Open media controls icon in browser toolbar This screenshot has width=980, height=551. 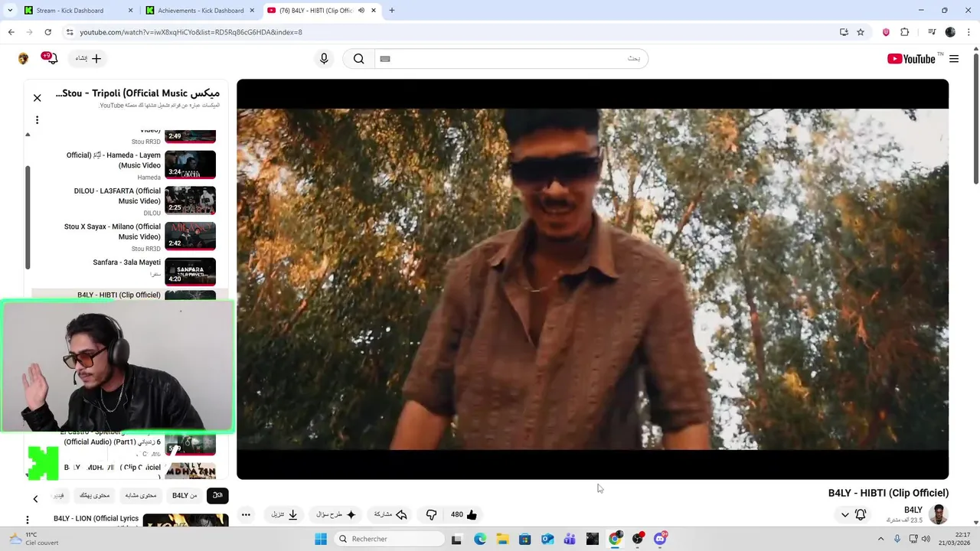tap(932, 32)
